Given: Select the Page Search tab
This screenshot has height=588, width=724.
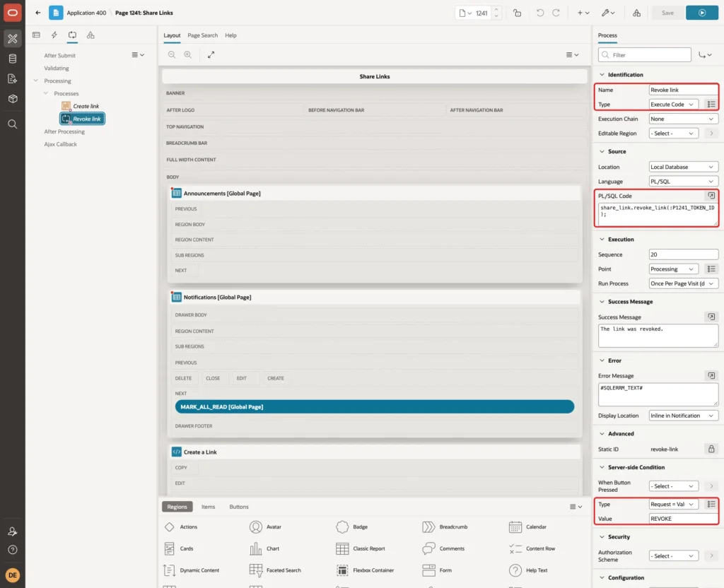Looking at the screenshot, I should click(x=202, y=35).
